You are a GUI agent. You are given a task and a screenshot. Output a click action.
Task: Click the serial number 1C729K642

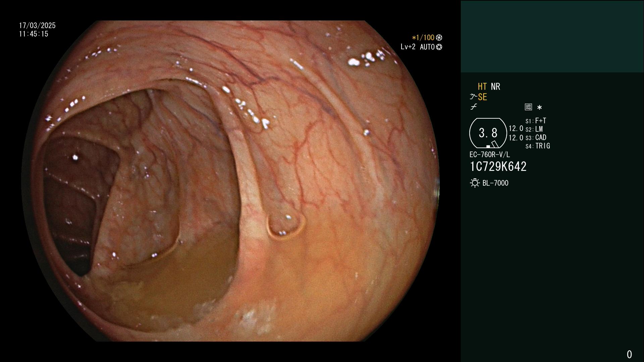(x=498, y=167)
